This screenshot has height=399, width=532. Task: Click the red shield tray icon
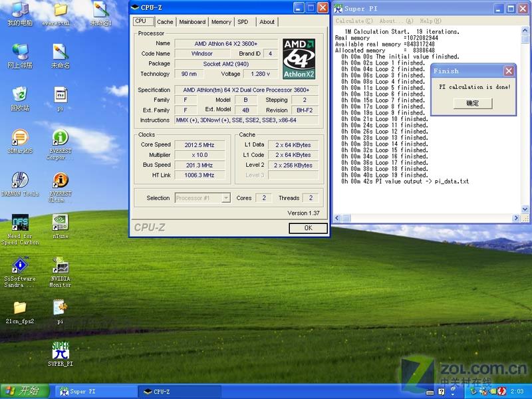pos(501,392)
